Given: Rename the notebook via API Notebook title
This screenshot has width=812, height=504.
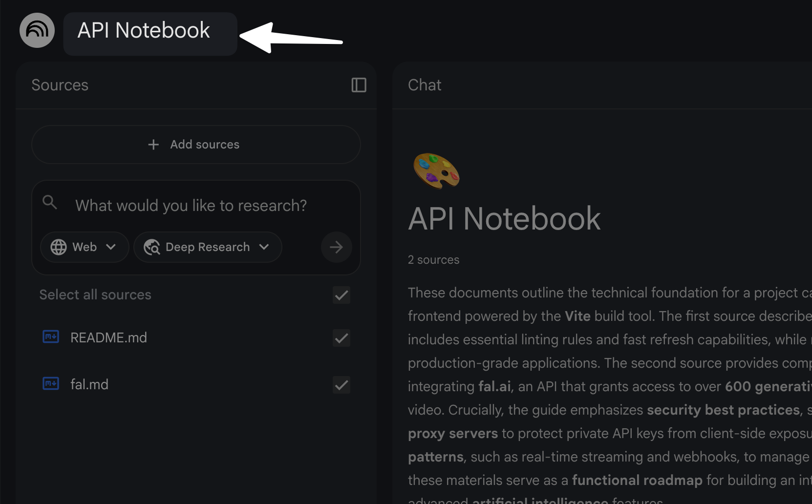Looking at the screenshot, I should coord(144,30).
